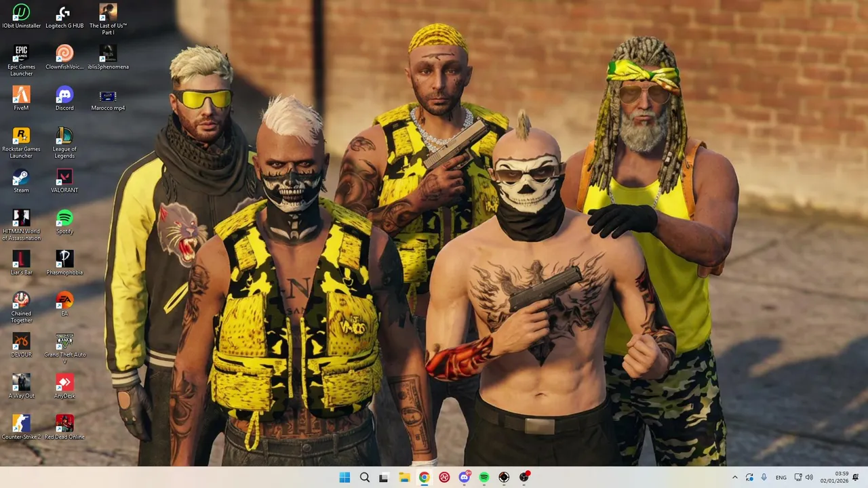Expand hidden system tray icons chevron
Image resolution: width=868 pixels, height=488 pixels.
pyautogui.click(x=734, y=477)
